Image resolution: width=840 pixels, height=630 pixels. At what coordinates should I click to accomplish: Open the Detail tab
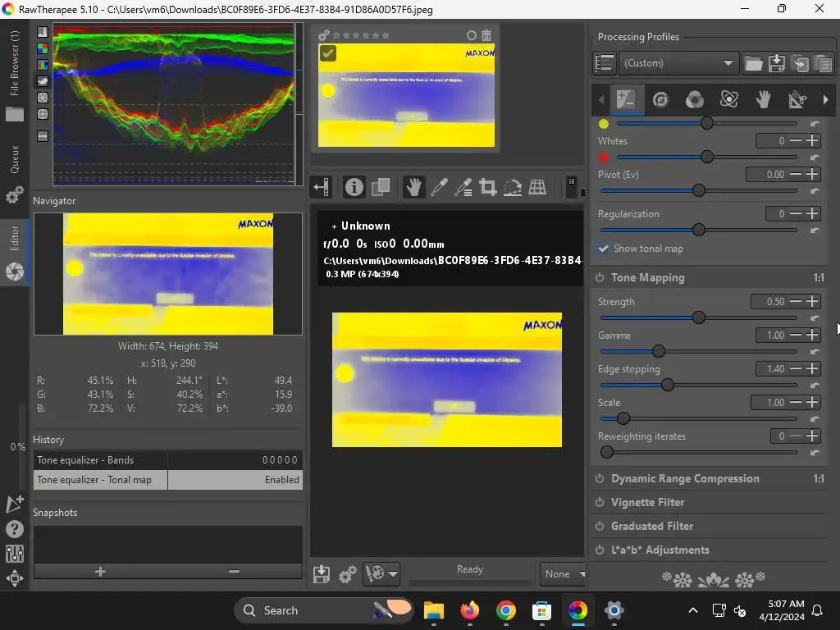(x=660, y=99)
